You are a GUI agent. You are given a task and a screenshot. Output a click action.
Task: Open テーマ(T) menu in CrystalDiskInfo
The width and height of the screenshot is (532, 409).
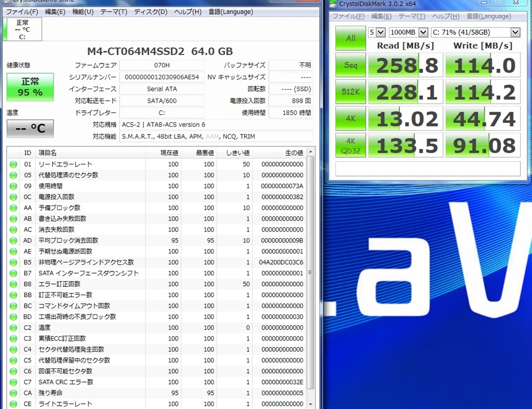113,12
